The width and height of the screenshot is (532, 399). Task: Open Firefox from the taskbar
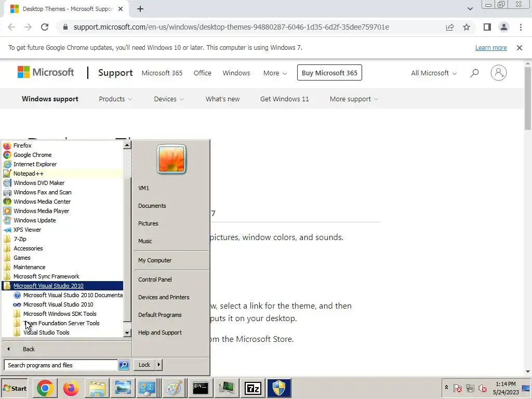tap(71, 388)
